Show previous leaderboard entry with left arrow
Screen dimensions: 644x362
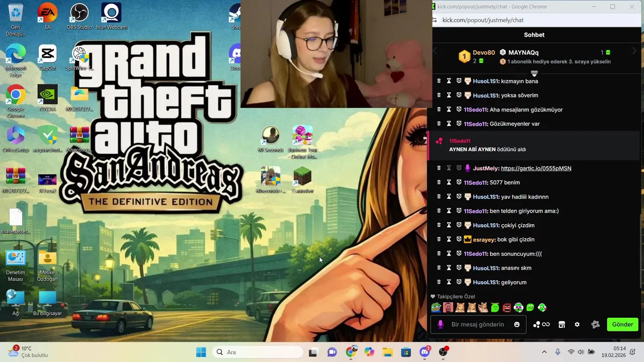click(436, 51)
